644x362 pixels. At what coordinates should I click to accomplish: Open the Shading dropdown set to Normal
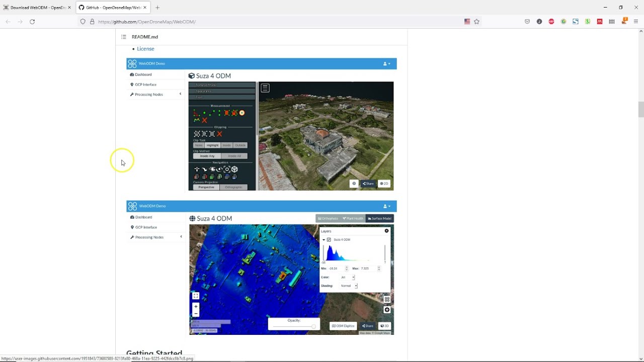click(349, 286)
